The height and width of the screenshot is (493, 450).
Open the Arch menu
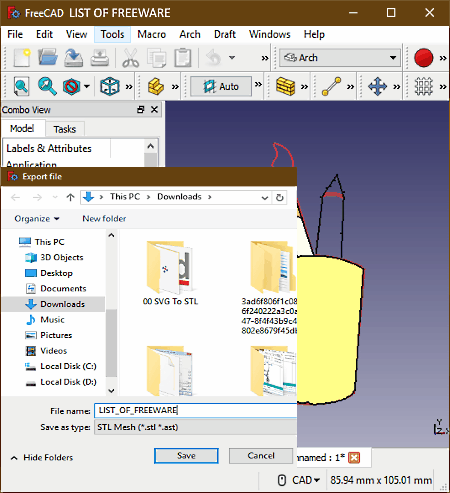(190, 34)
